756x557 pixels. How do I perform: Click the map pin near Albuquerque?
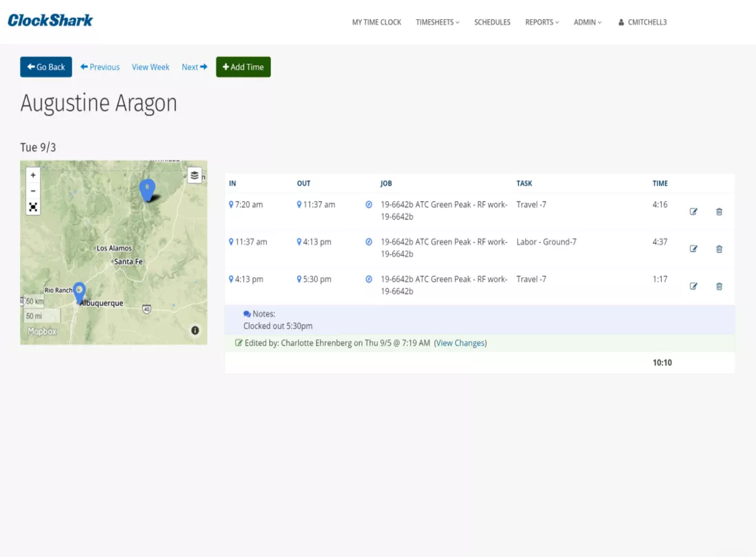pyautogui.click(x=79, y=292)
